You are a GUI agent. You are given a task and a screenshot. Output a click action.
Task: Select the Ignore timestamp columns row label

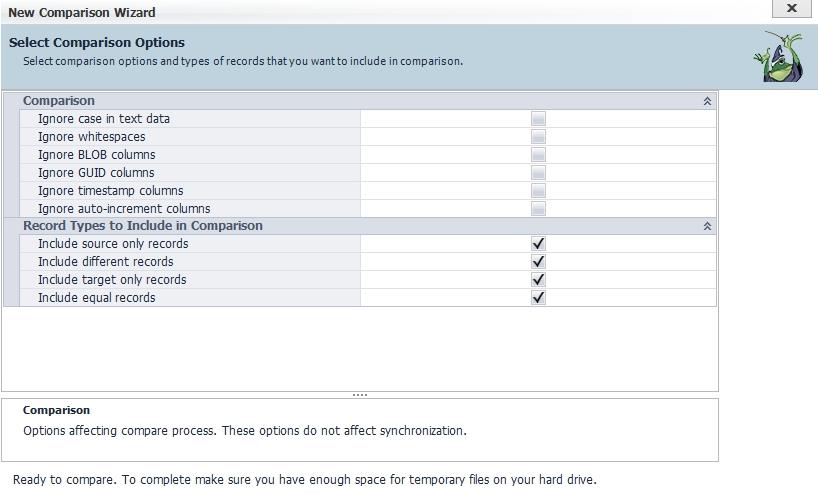pos(110,191)
